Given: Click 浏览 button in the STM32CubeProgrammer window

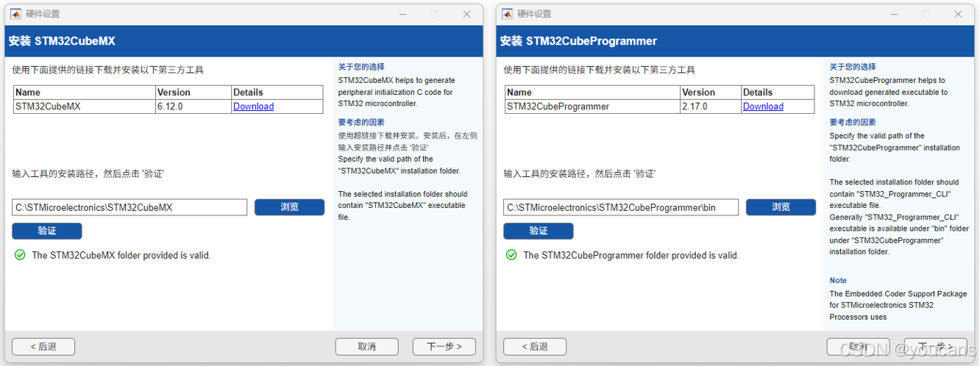Looking at the screenshot, I should coord(781,207).
